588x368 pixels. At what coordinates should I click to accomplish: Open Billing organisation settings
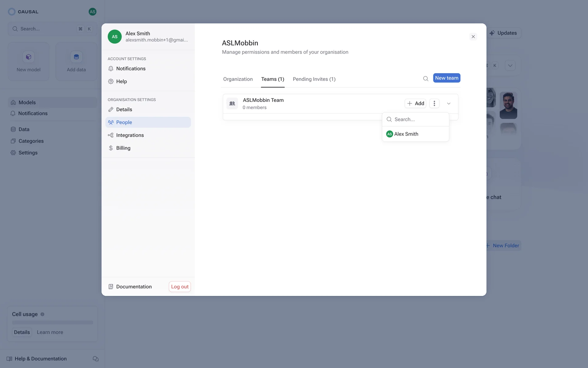pyautogui.click(x=123, y=148)
